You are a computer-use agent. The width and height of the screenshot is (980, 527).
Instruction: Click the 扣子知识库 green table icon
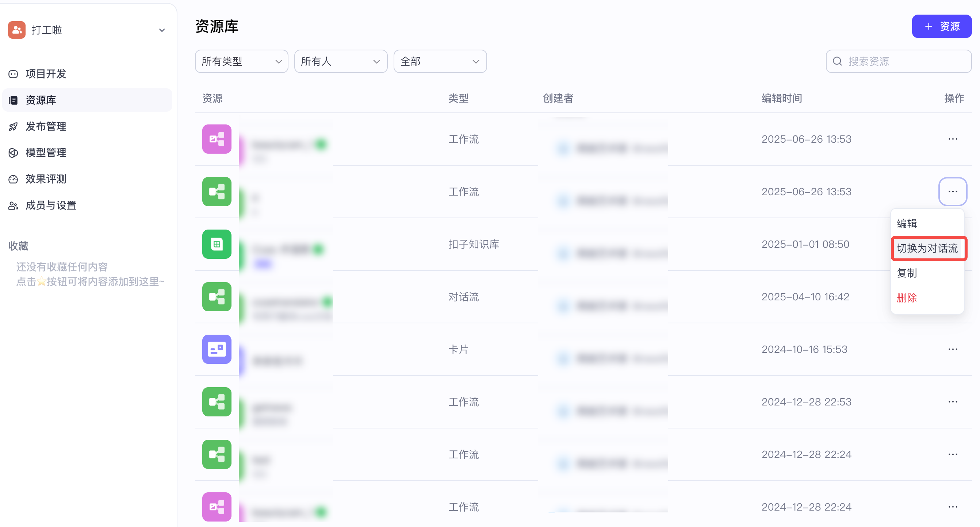pos(217,244)
